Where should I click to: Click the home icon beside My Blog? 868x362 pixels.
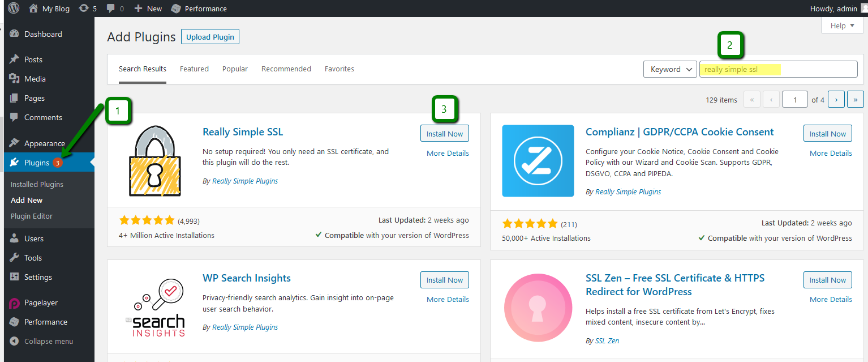33,8
